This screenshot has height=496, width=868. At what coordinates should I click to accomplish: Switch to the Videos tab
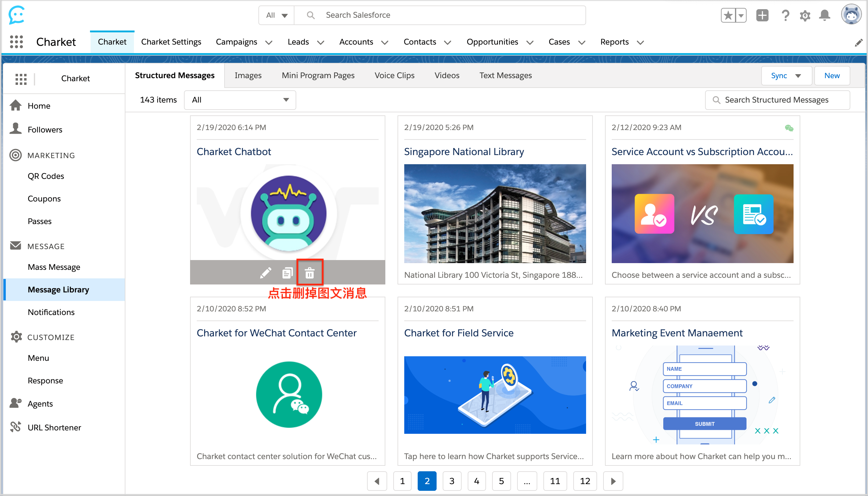(447, 75)
